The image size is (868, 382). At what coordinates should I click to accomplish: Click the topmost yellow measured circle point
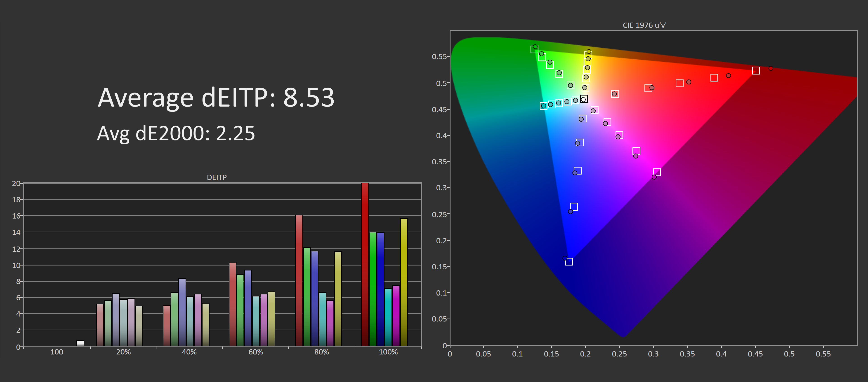point(589,51)
